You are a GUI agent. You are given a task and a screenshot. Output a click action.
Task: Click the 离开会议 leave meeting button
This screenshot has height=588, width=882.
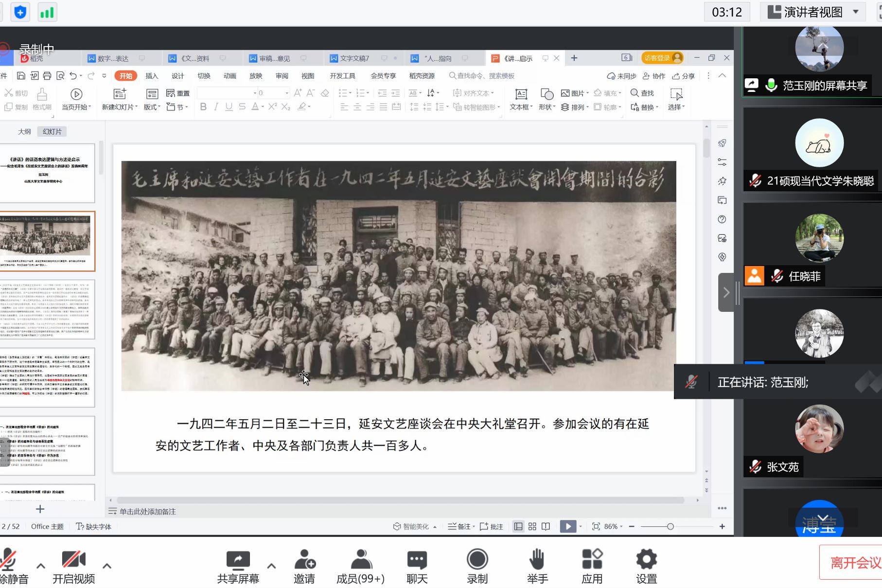point(854,563)
